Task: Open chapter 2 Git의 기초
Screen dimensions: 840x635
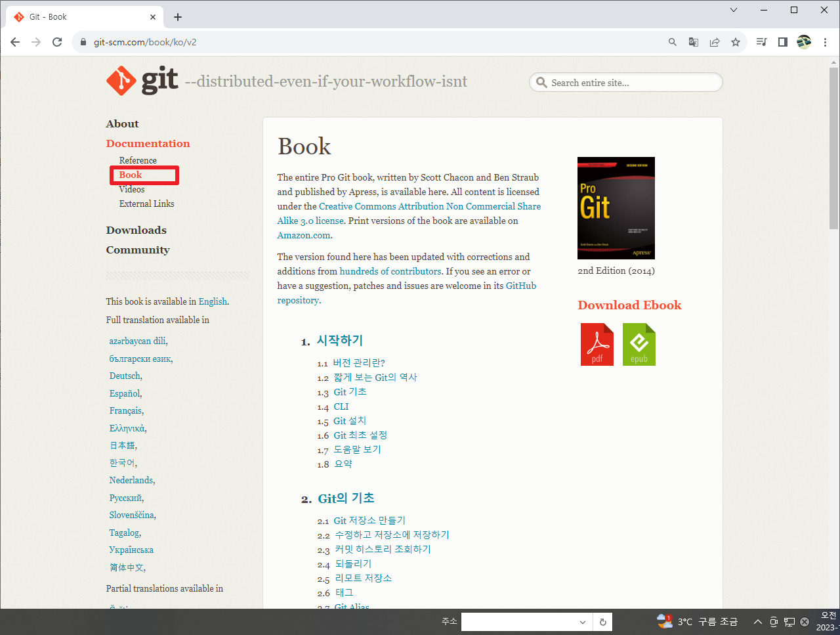Action: [x=346, y=498]
